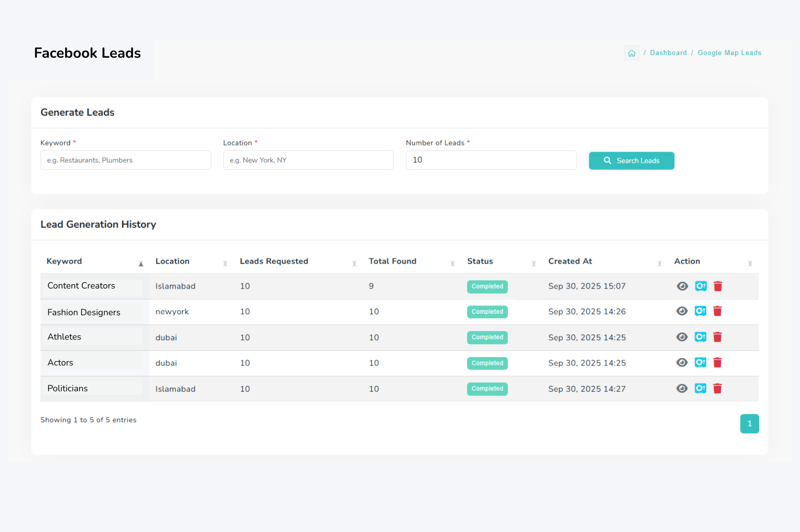The image size is (800, 532).
Task: Remove the Politicians entry using trash icon
Action: click(717, 388)
